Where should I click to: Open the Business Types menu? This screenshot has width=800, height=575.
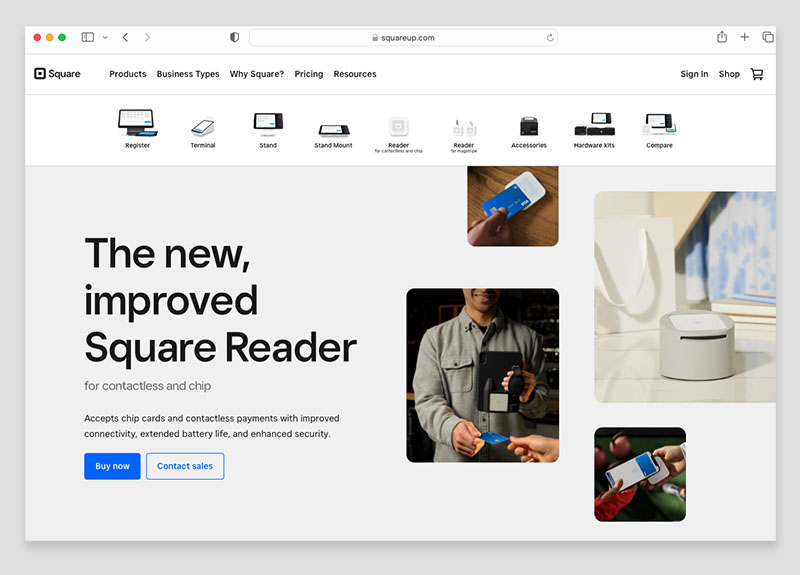pos(188,74)
